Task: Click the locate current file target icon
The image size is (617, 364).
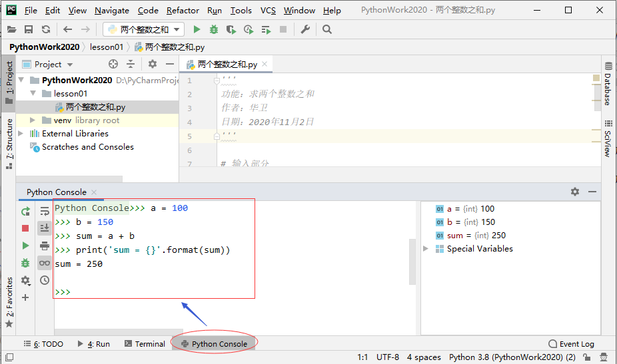Action: click(x=113, y=64)
